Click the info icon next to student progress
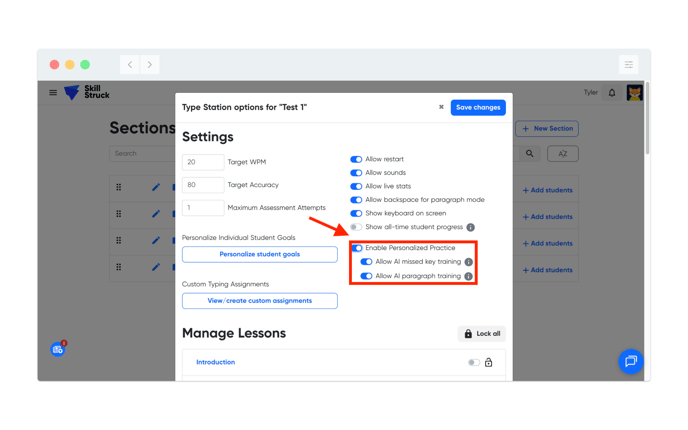 (x=471, y=227)
